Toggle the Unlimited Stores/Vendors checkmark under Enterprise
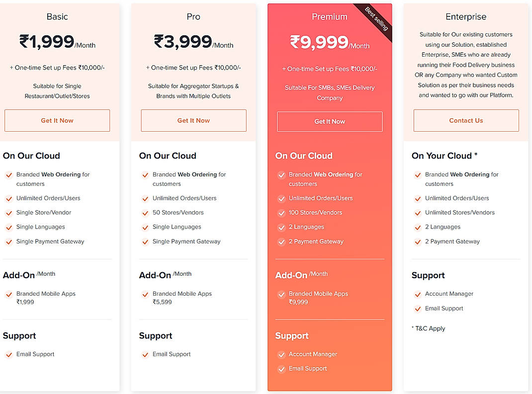The image size is (532, 394). click(x=417, y=212)
